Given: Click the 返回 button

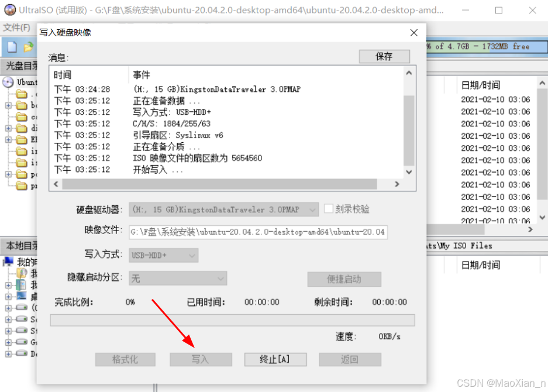Looking at the screenshot, I should [350, 359].
